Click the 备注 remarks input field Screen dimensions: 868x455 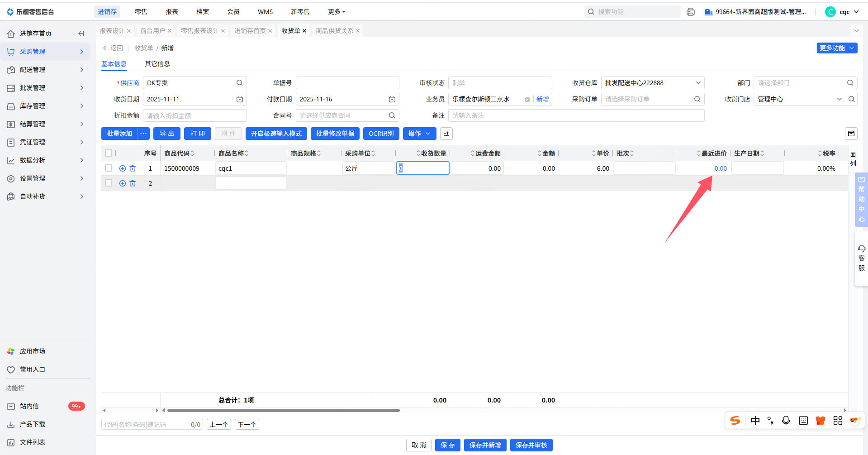(x=576, y=115)
